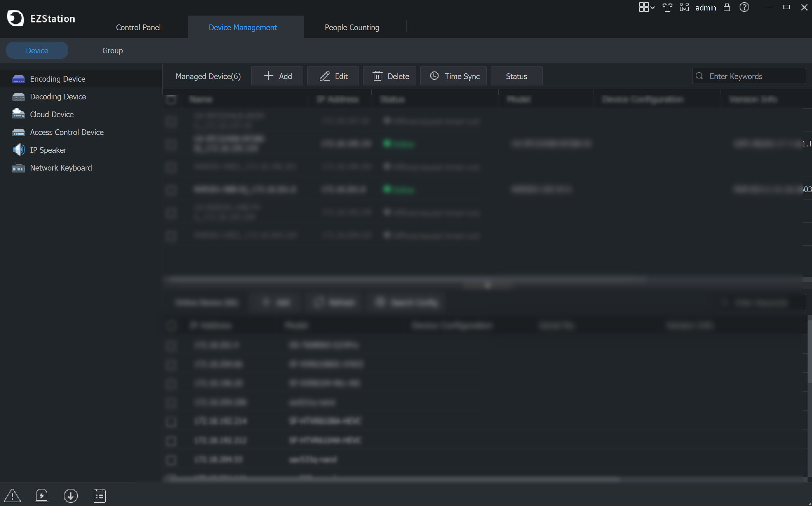Click the multi-screen icon beside admin

click(684, 7)
